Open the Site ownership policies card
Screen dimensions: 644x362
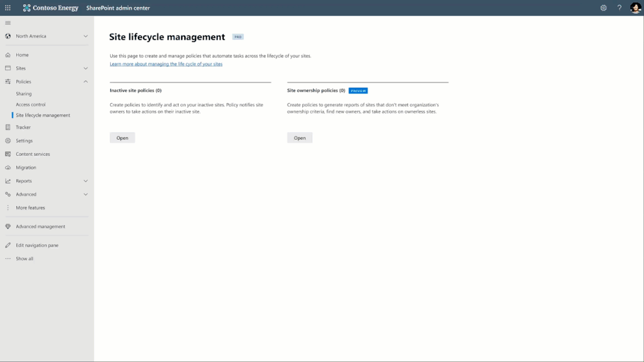click(300, 138)
